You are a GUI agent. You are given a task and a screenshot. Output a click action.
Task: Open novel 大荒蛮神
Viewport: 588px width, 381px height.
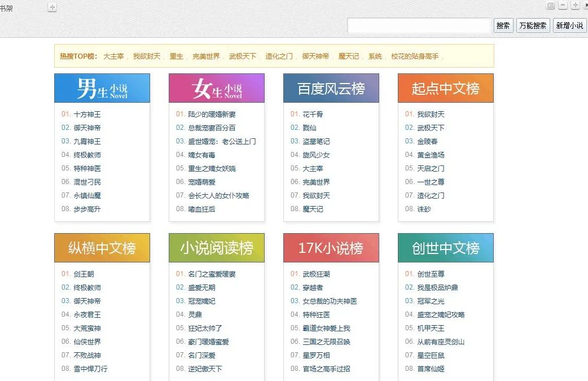pyautogui.click(x=87, y=328)
